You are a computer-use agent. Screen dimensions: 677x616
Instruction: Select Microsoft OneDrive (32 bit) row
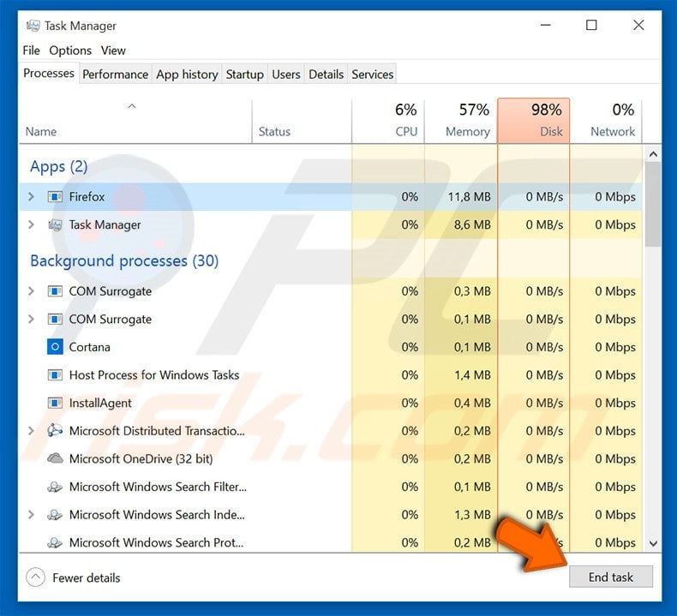pyautogui.click(x=141, y=459)
